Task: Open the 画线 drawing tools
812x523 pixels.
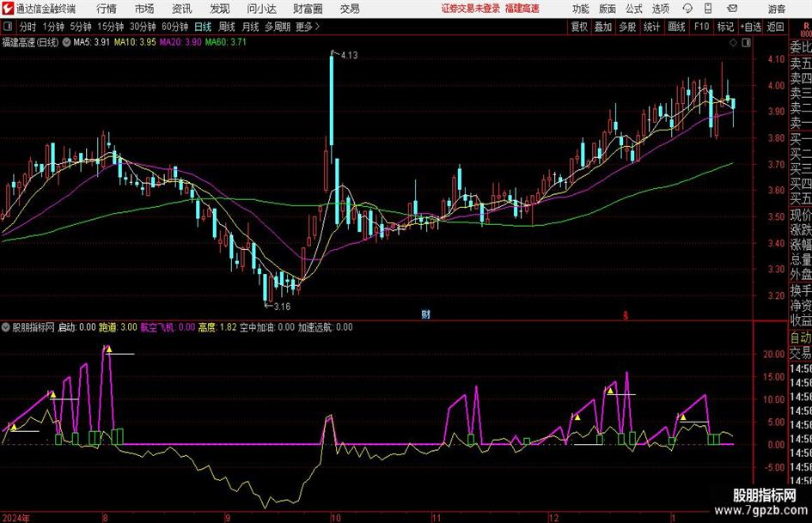Action: click(x=676, y=27)
